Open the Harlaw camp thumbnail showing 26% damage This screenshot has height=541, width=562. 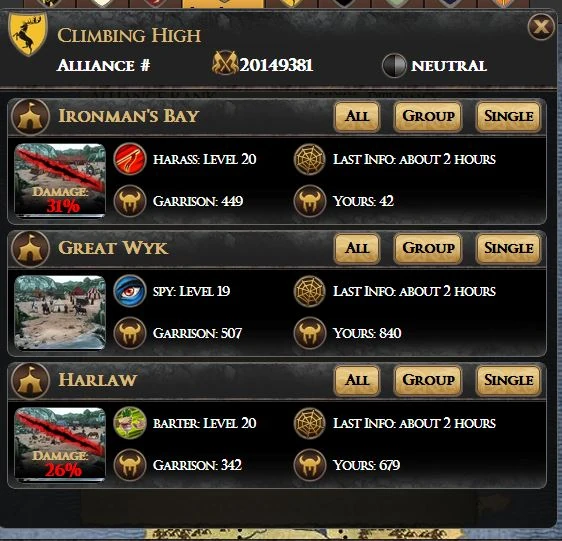click(x=60, y=444)
